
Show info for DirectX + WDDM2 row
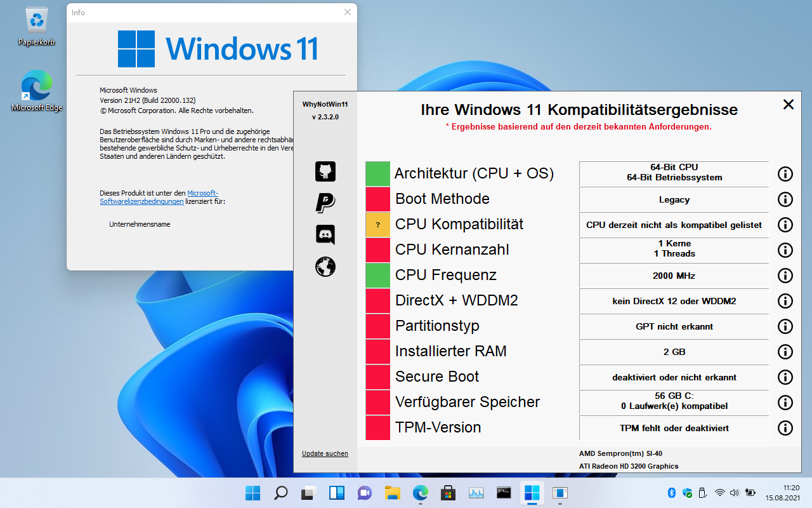click(785, 300)
